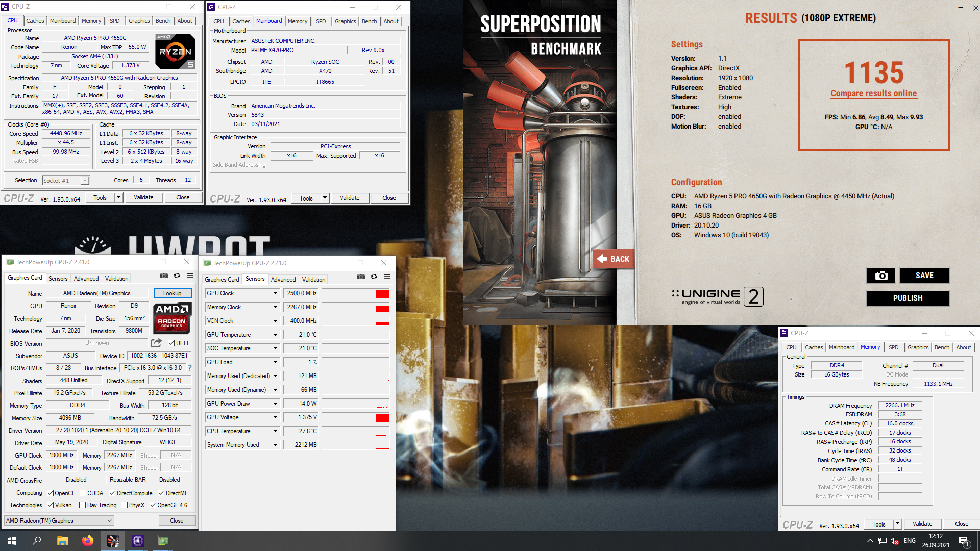Click the PUBLISH button in Superposition
The height and width of the screenshot is (551, 980).
(908, 298)
